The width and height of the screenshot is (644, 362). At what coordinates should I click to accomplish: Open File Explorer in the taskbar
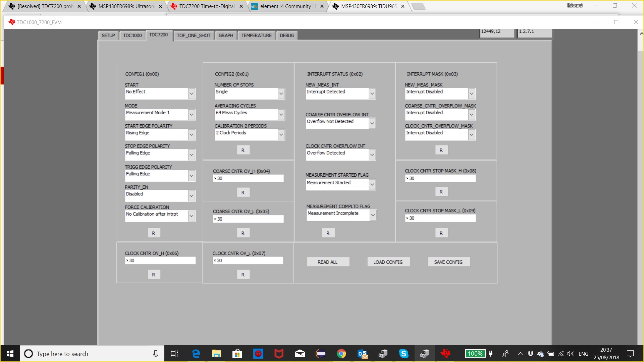(216, 354)
